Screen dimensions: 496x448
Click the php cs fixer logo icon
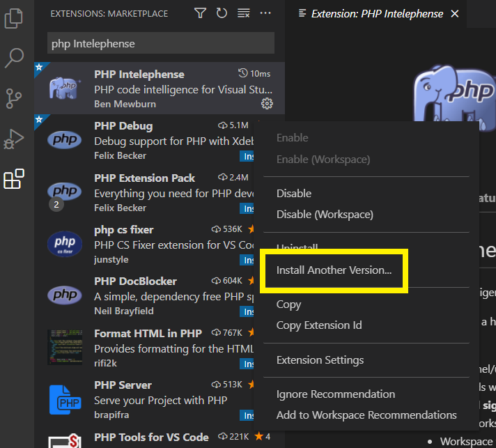[x=65, y=244]
